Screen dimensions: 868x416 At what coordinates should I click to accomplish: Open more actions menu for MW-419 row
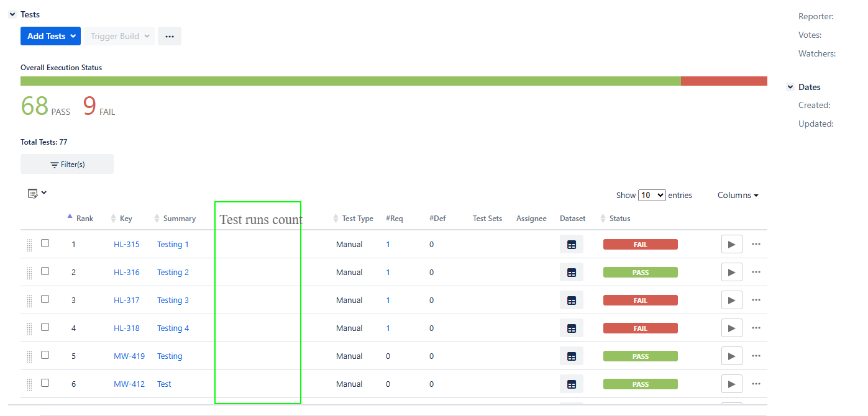pos(756,356)
